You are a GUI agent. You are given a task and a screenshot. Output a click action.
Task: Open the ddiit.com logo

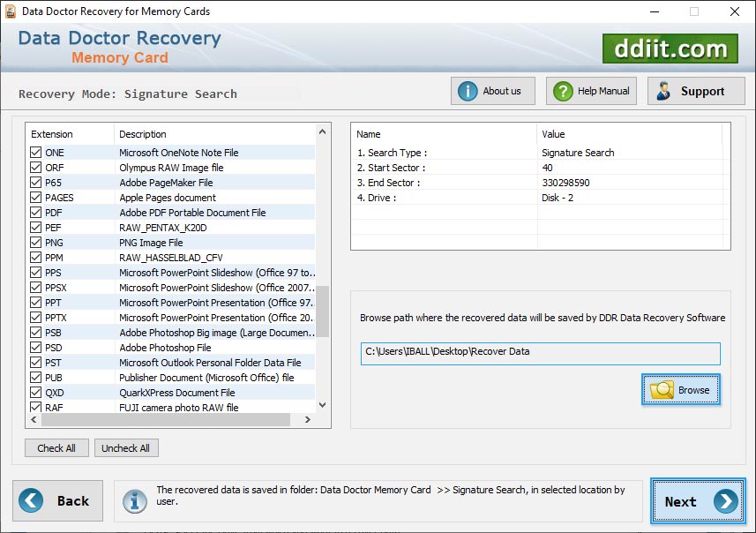click(670, 49)
